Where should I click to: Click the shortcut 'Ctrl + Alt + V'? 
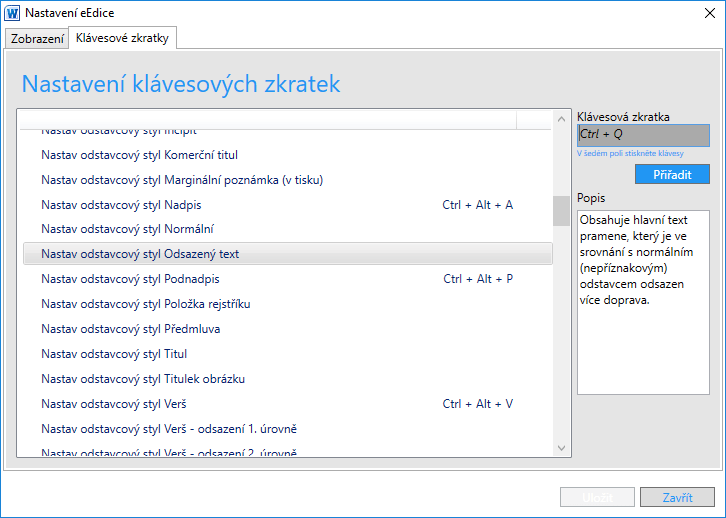[477, 404]
